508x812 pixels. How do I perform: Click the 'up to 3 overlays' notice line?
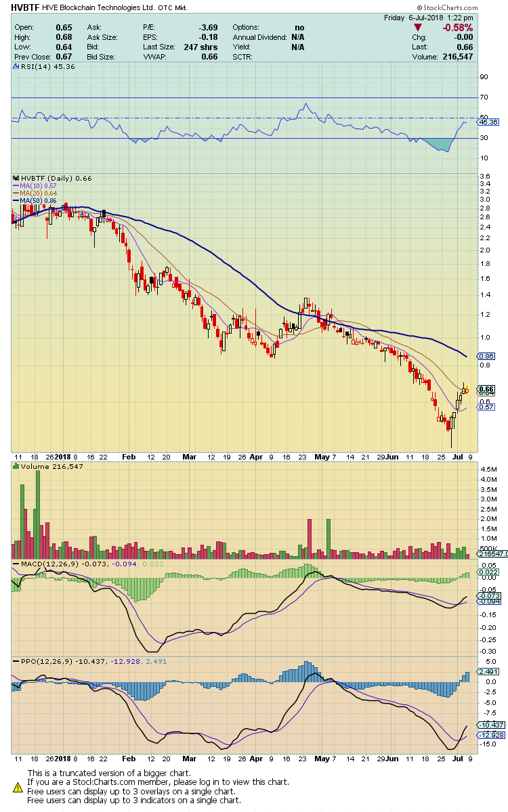(131, 791)
